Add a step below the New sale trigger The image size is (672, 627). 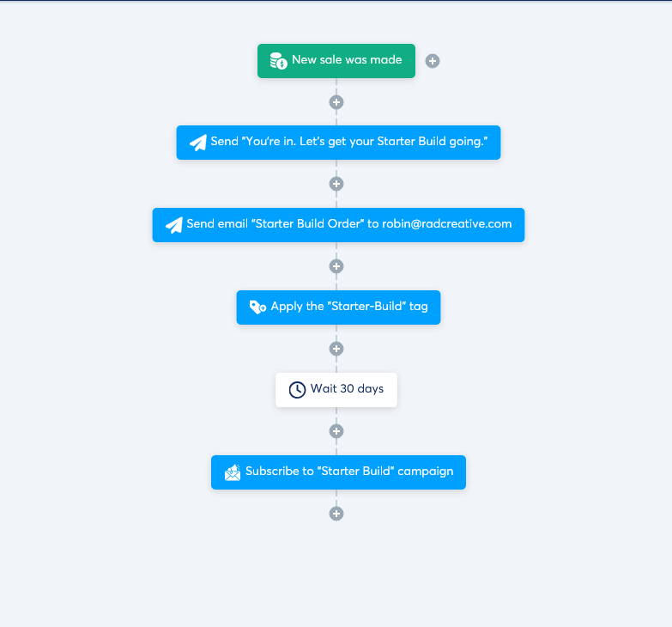tap(336, 102)
